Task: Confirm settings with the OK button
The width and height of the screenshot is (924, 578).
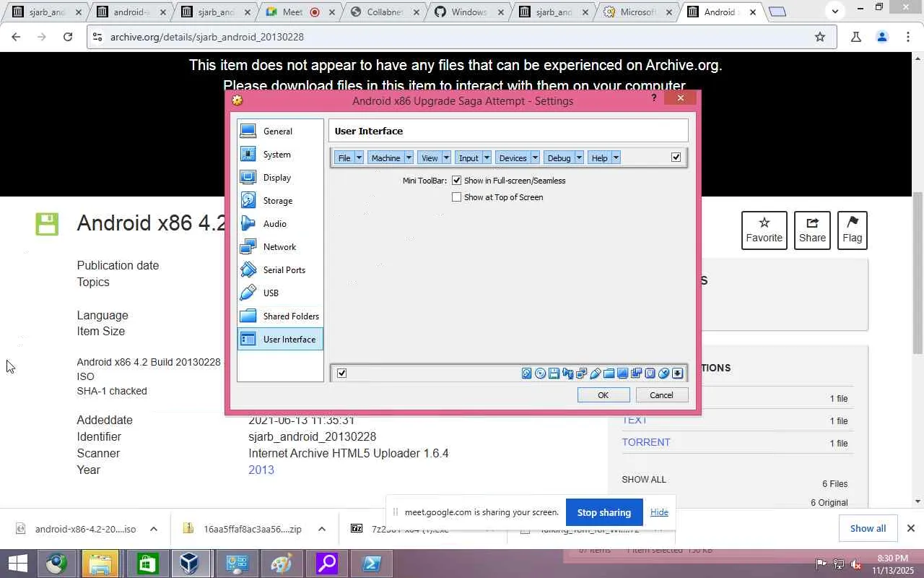Action: 603,395
